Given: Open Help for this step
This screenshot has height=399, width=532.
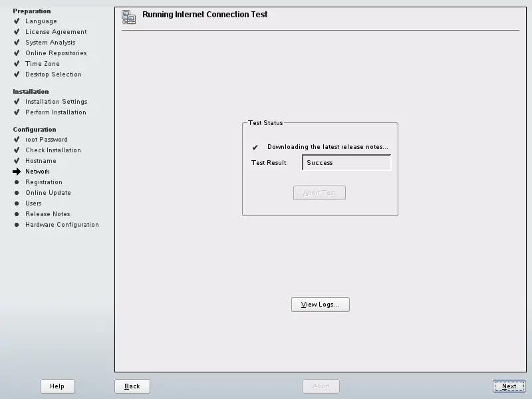Looking at the screenshot, I should pos(57,386).
